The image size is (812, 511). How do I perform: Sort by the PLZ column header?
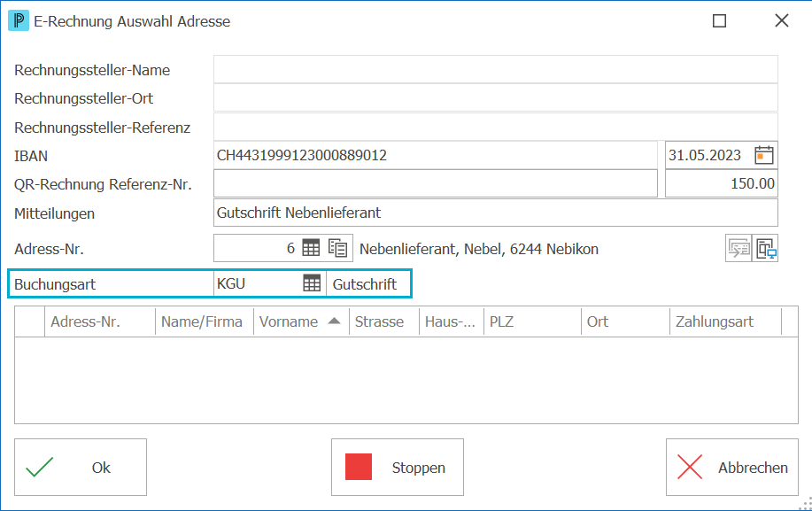click(532, 321)
